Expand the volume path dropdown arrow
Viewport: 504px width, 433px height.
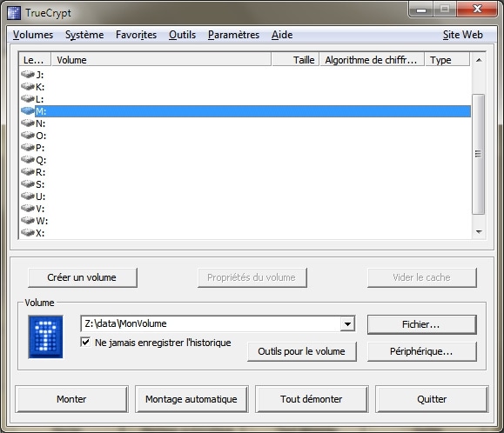point(347,323)
